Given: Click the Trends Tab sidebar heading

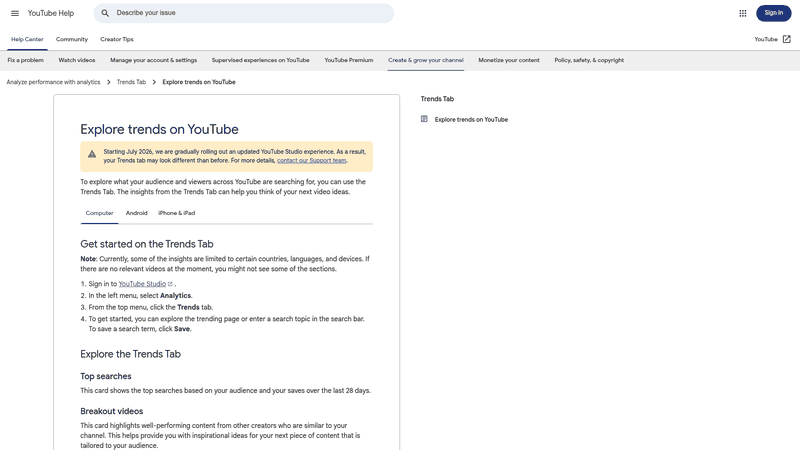Looking at the screenshot, I should pos(437,99).
